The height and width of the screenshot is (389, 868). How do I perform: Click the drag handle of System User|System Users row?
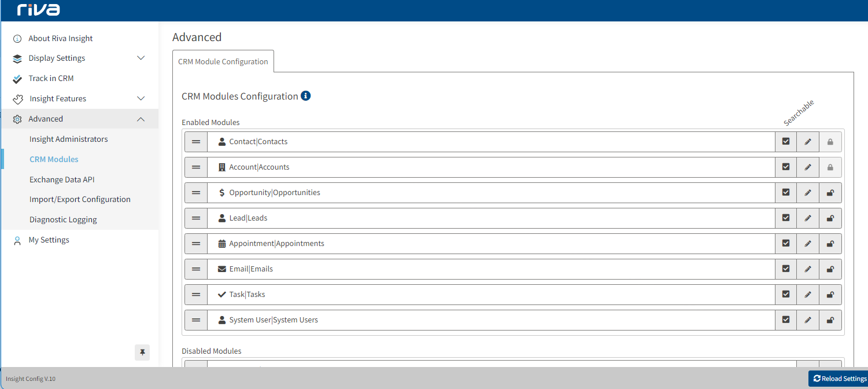pos(196,320)
